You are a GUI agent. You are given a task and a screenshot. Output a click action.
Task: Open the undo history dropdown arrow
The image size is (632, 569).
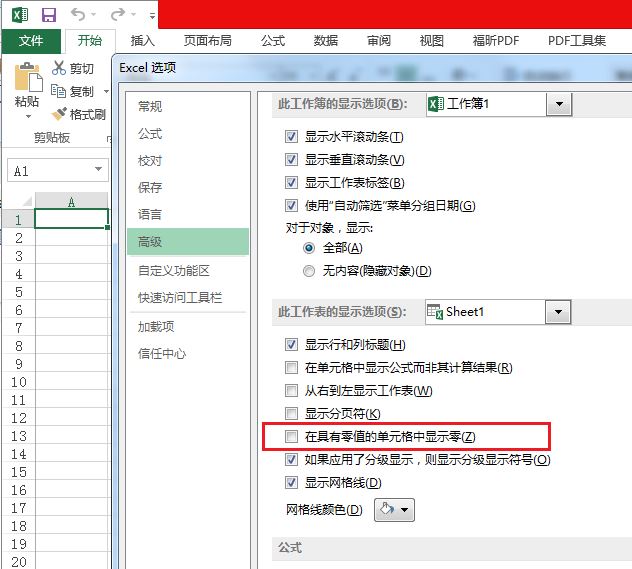pyautogui.click(x=94, y=15)
